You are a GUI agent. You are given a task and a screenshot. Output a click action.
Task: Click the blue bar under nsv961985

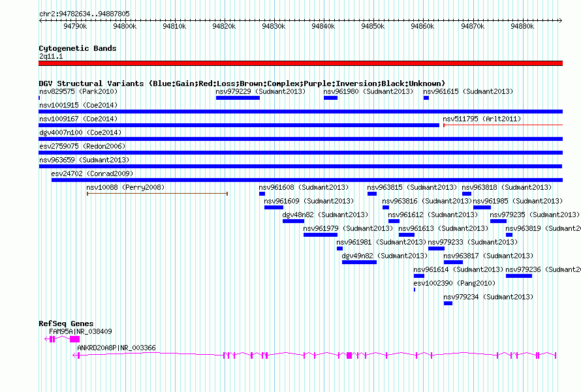(482, 207)
